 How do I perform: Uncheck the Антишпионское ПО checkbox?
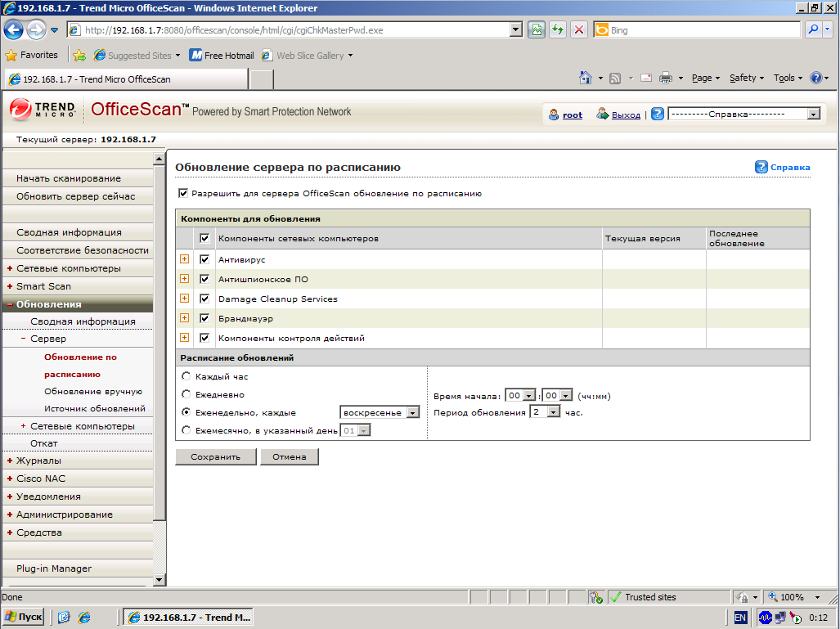(x=204, y=279)
